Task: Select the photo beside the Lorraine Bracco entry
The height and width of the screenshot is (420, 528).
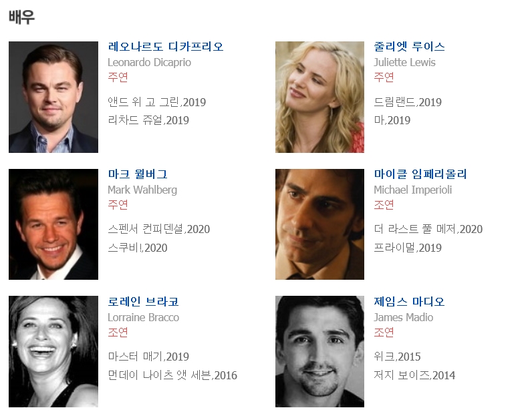Action: [x=53, y=351]
